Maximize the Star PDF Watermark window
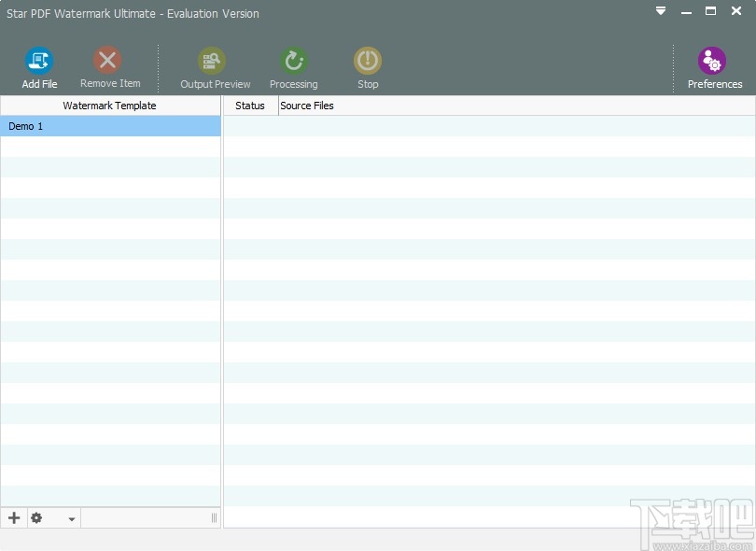 pyautogui.click(x=710, y=10)
